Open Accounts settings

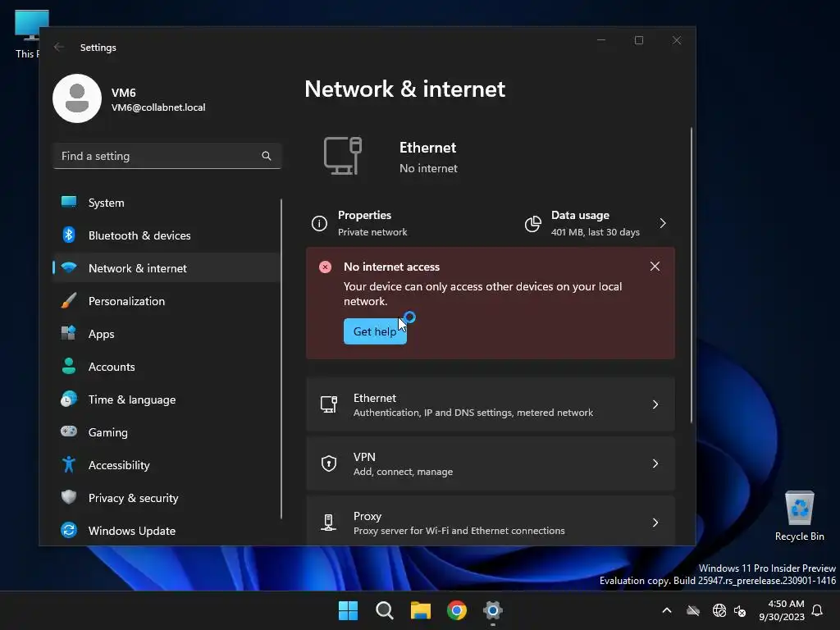coord(166,367)
